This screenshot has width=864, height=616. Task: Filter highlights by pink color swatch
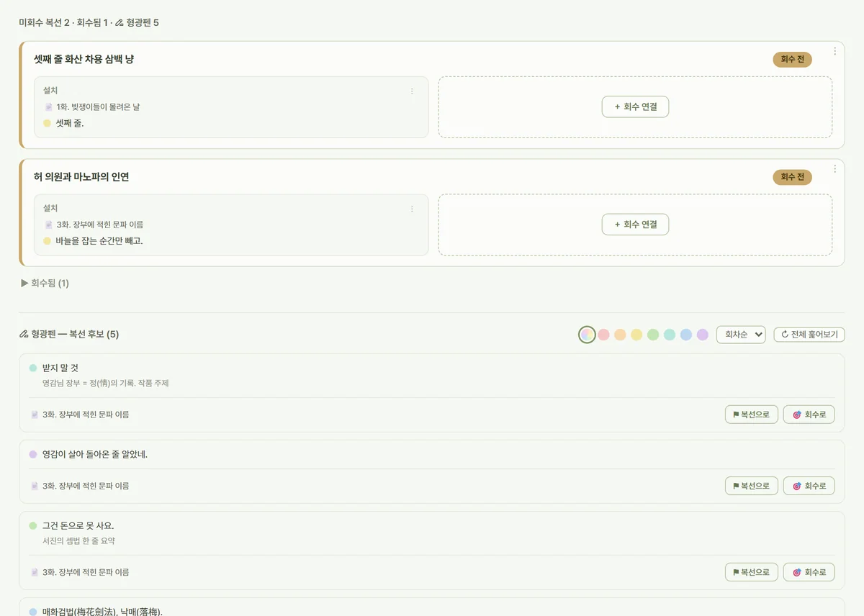[604, 335]
